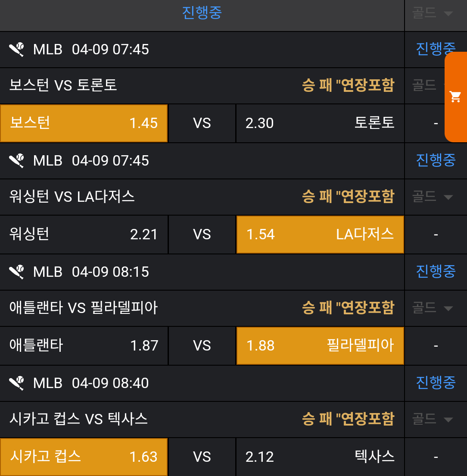Click baseball icon of 애틀랜타 vs 필라델피아 match
467x476 pixels.
(17, 272)
